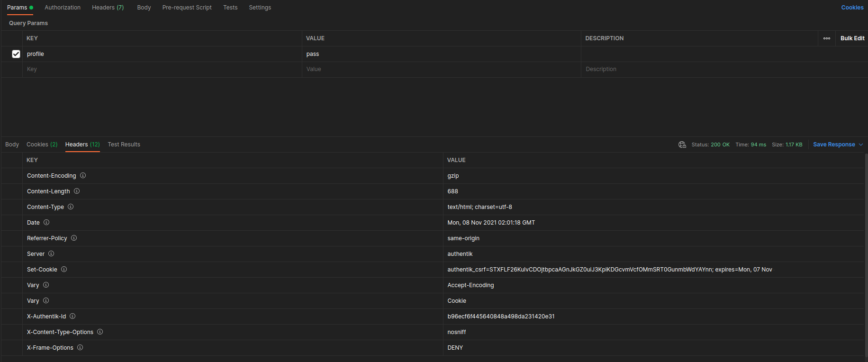
Task: Click the 'Mon, 08 Nov 2021 02:01:18 GMT' value
Action: [x=491, y=223]
